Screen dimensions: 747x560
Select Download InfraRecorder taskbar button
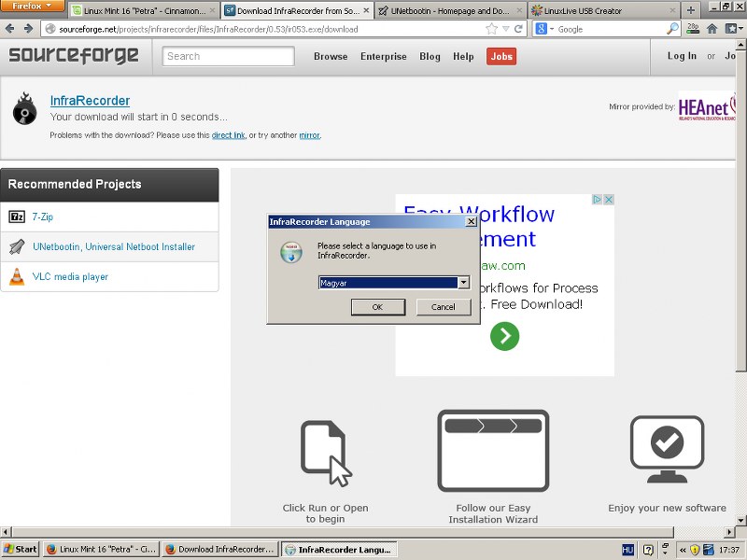coord(219,550)
